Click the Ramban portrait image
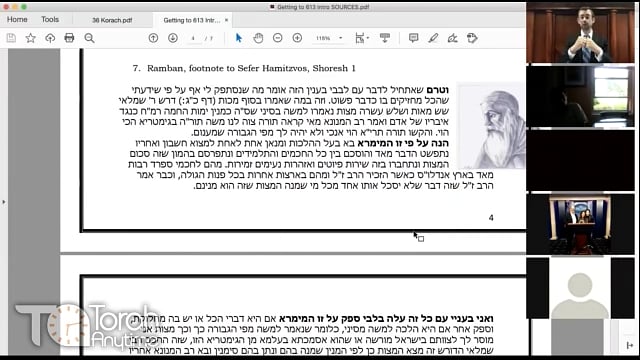The image size is (640, 360). click(x=491, y=126)
